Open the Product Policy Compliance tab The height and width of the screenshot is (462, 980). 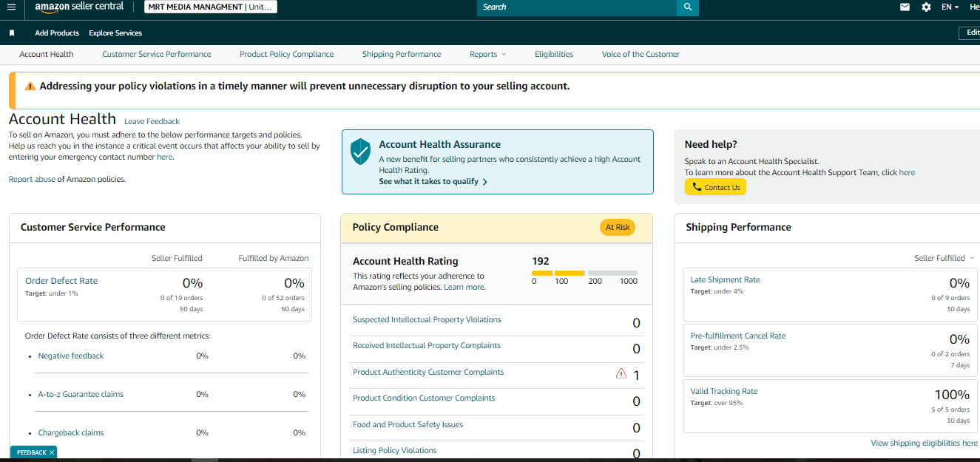[x=286, y=54]
